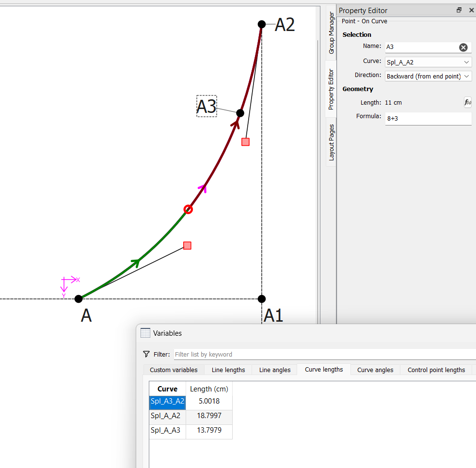Image resolution: width=476 pixels, height=468 pixels.
Task: Close the Property Editor panel
Action: (471, 10)
